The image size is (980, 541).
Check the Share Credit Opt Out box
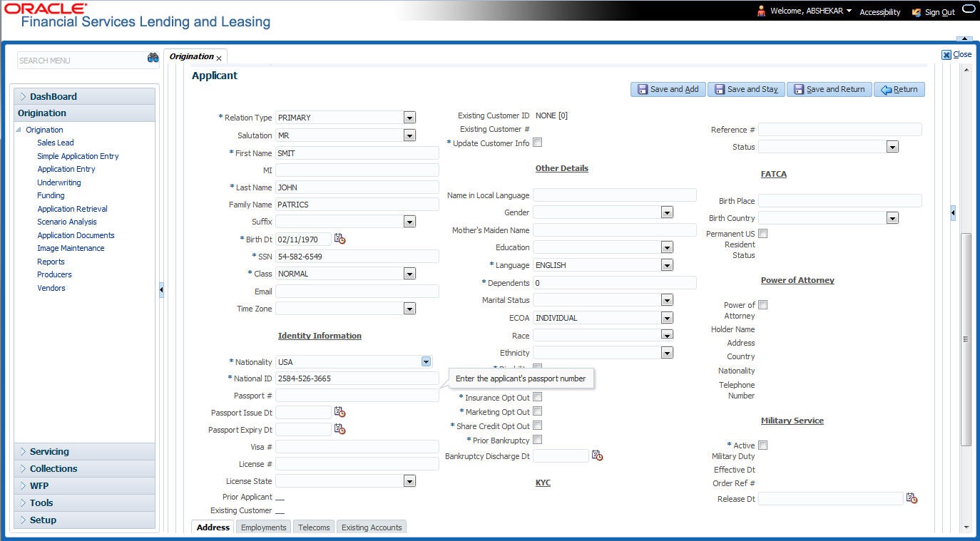point(538,426)
